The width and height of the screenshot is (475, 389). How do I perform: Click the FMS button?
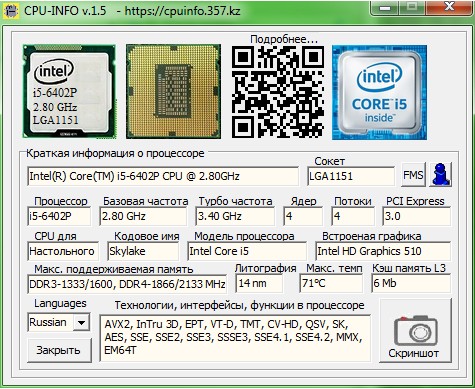point(413,174)
